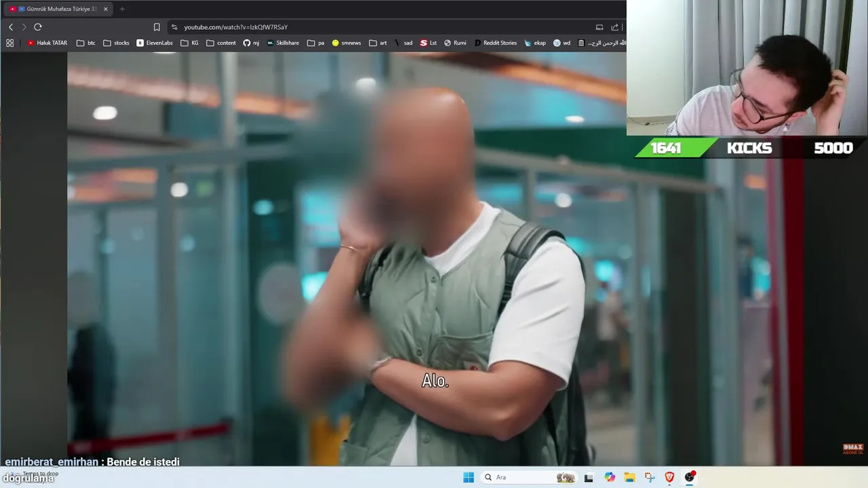The image size is (868, 488).
Task: Bookmark this page using the bookmark icon
Action: pos(157,27)
